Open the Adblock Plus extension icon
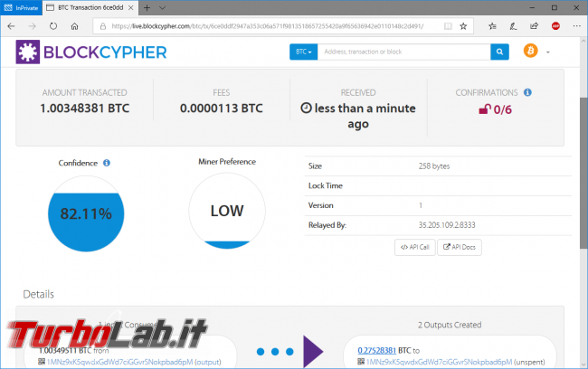 tap(555, 26)
